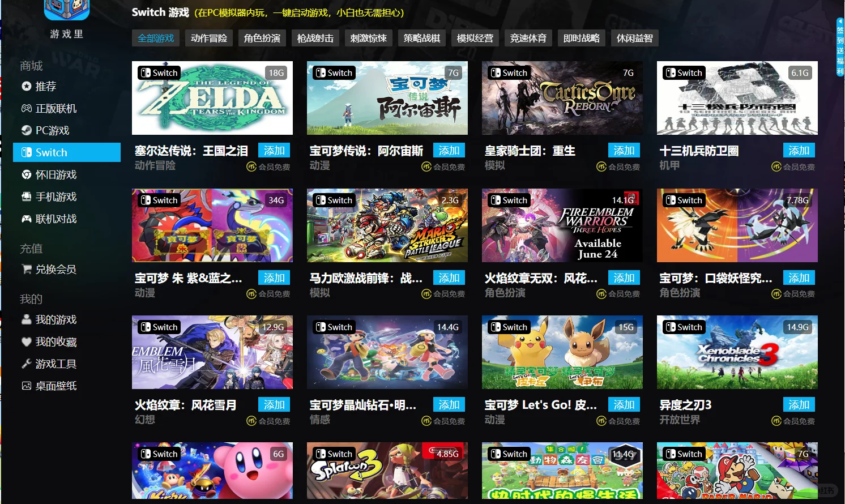Open the 游戏里 logo at top left
The image size is (845, 504).
pyautogui.click(x=67, y=20)
